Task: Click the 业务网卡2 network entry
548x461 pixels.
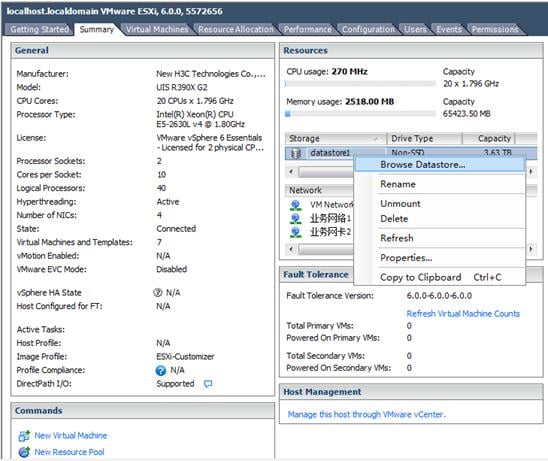Action: coord(330,232)
